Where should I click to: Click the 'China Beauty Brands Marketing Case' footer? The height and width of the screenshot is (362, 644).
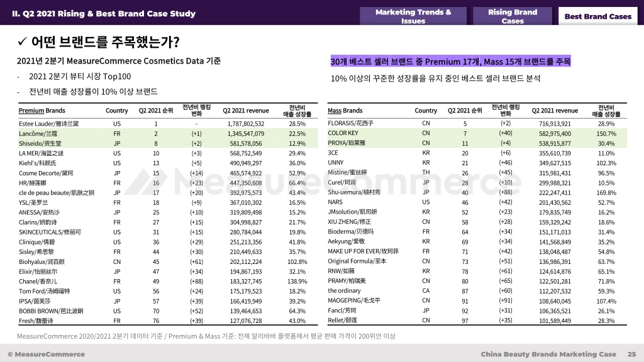coord(548,354)
